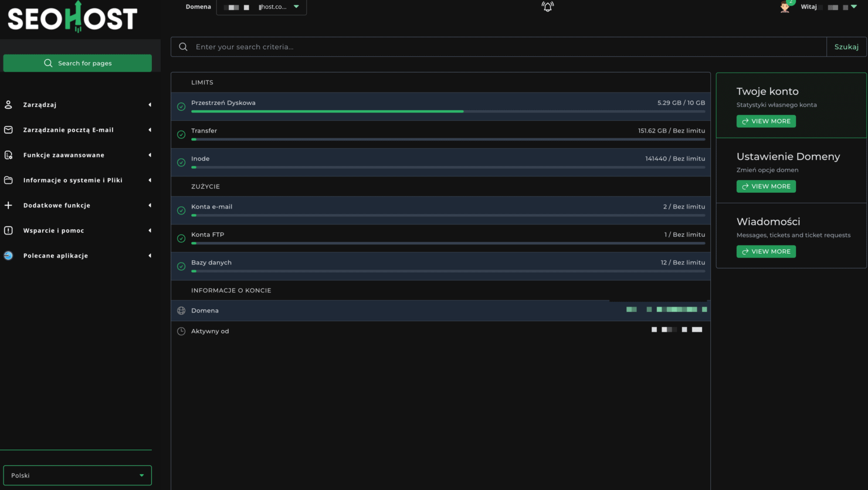Viewport: 868px width, 490px height.
Task: Click the Zarządzaj person icon
Action: click(x=8, y=105)
